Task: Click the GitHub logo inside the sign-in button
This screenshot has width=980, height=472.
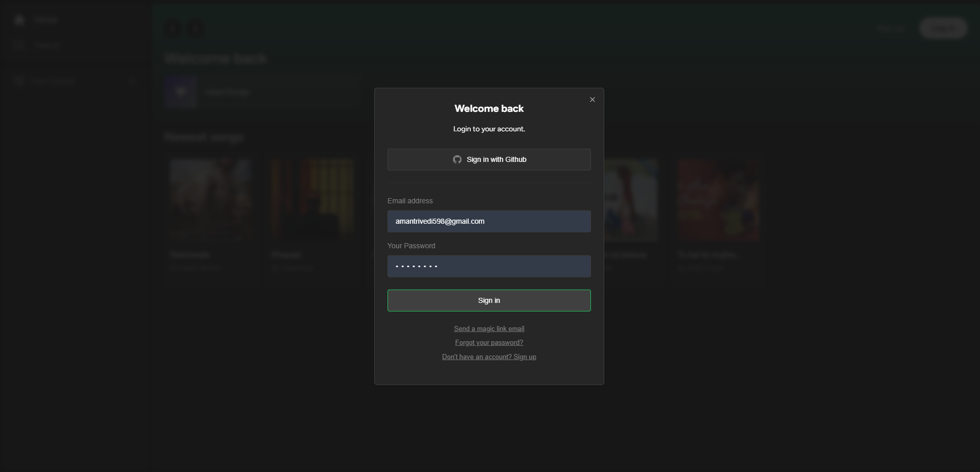Action: click(457, 159)
